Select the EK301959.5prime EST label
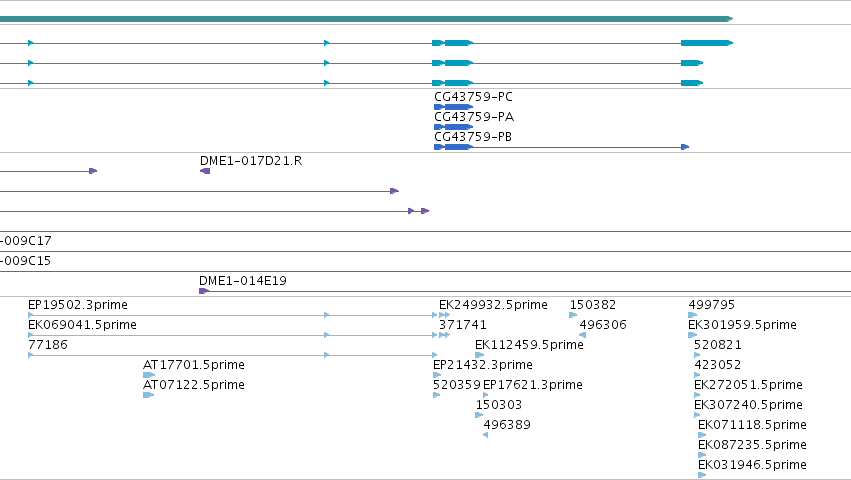 click(x=742, y=325)
